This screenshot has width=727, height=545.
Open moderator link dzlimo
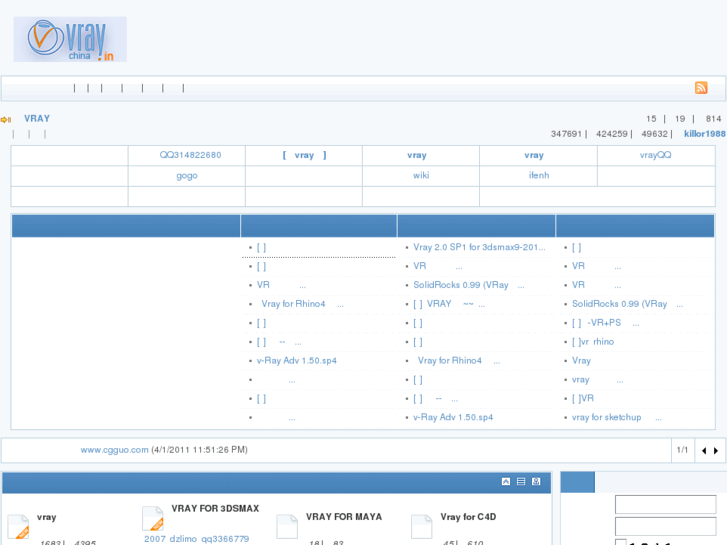tap(183, 539)
